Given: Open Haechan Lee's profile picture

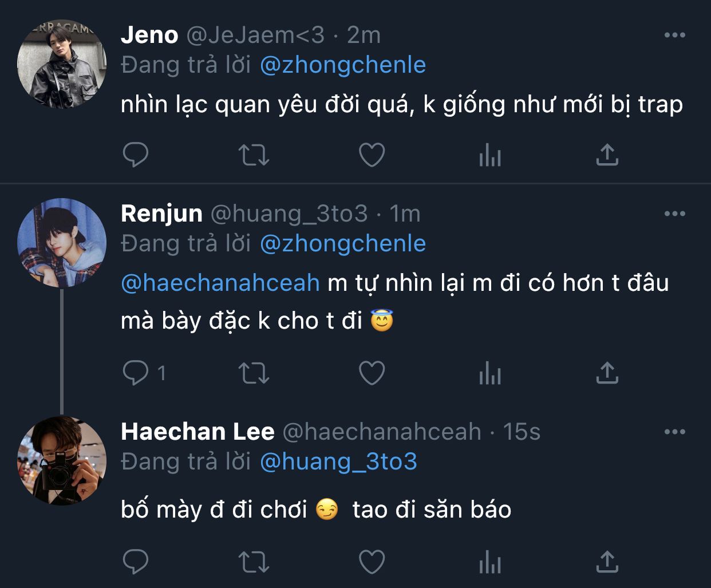Looking at the screenshot, I should tap(62, 460).
